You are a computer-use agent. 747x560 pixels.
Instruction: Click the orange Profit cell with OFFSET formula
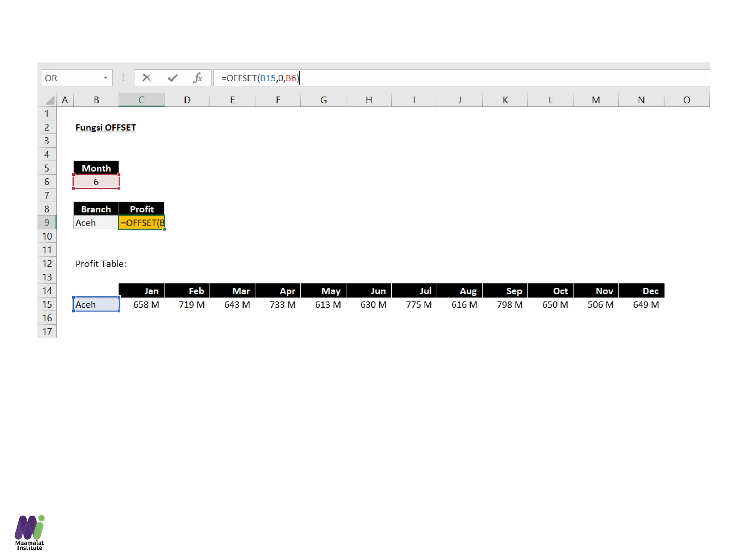(142, 222)
